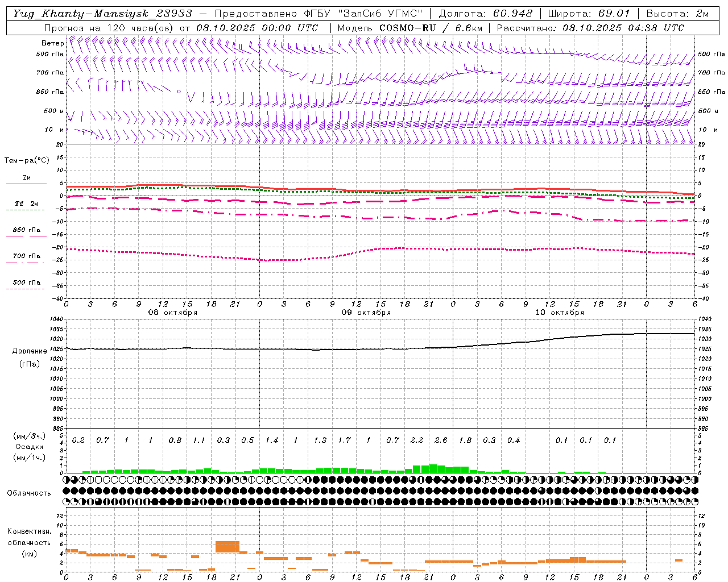This screenshot has width=728, height=582.
Task: Click the 'Модель COSMO-RU / 6.6км' model label
Action: [410, 28]
